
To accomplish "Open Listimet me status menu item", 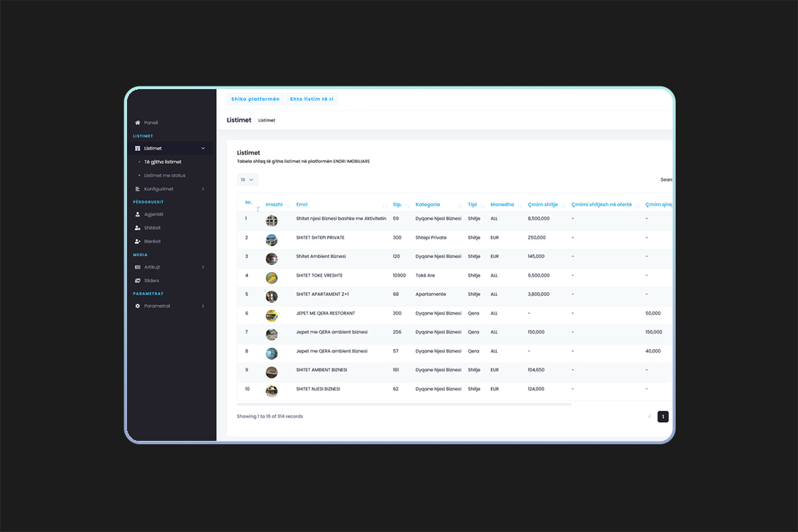I will pyautogui.click(x=164, y=176).
